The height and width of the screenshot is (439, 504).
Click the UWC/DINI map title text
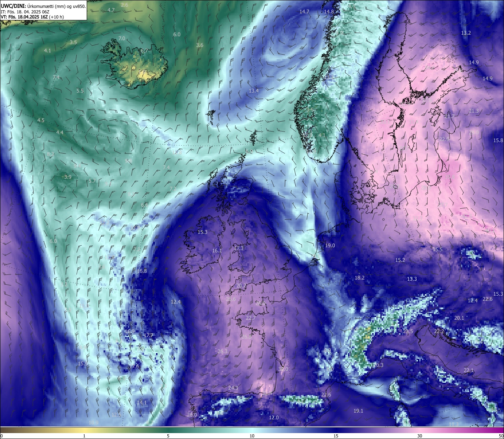pyautogui.click(x=43, y=6)
